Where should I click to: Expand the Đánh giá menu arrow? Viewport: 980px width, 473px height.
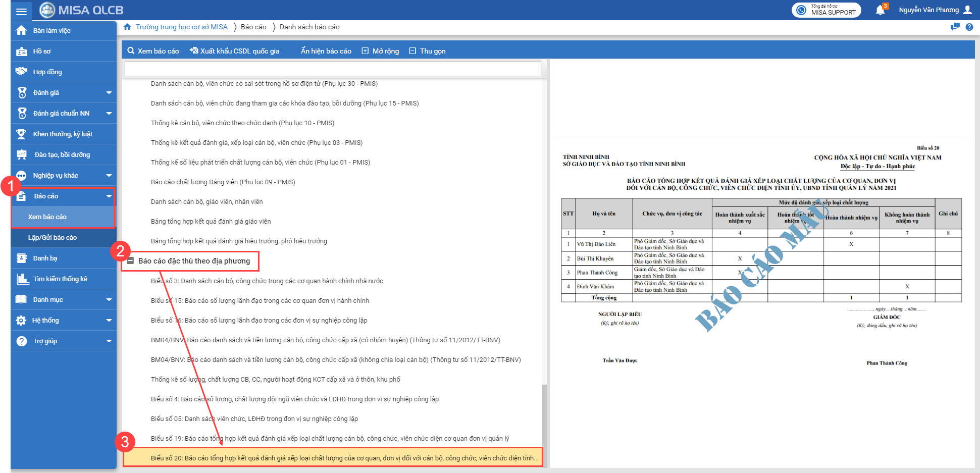109,93
